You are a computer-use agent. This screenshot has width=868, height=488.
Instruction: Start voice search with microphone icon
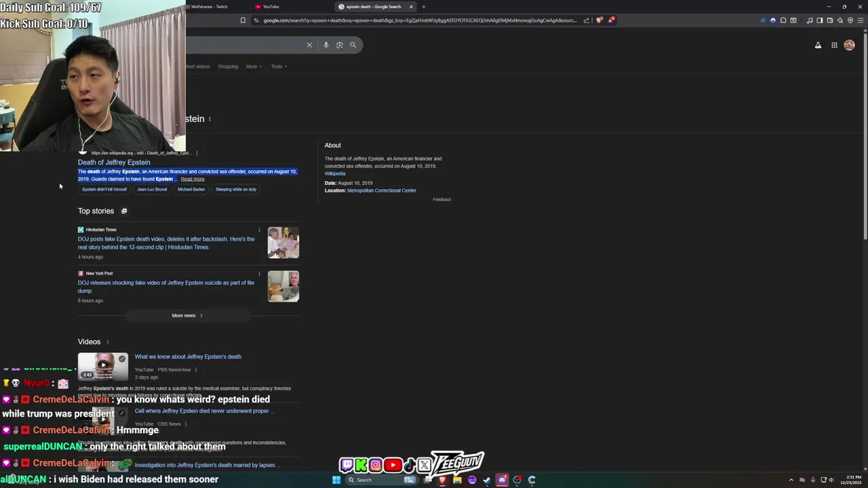[x=326, y=45]
